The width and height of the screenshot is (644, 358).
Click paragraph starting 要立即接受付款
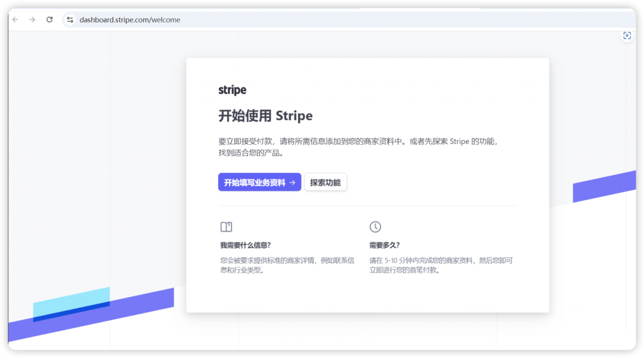click(x=358, y=147)
